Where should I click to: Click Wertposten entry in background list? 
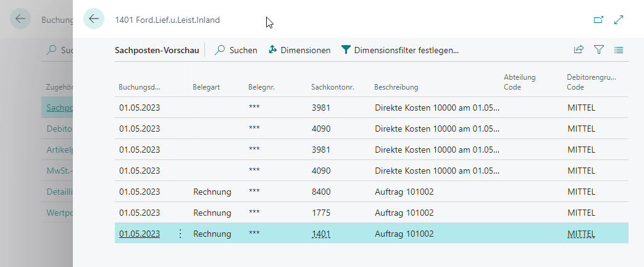click(59, 213)
